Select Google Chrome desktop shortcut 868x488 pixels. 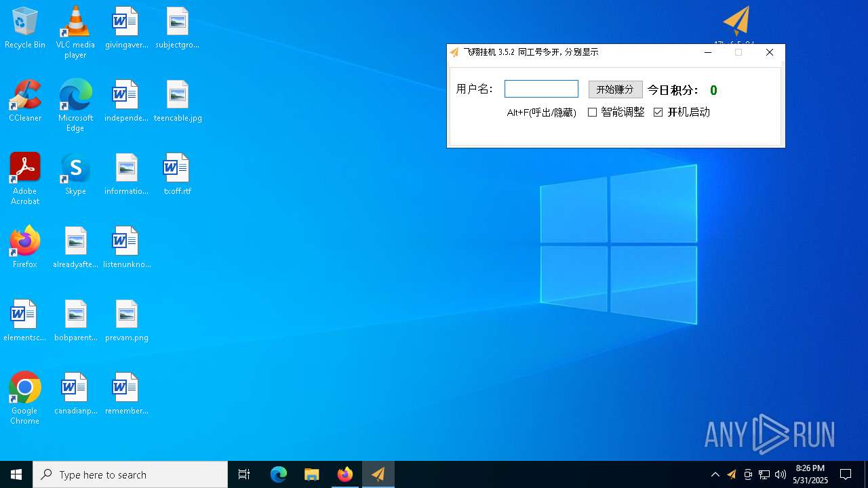pos(25,399)
